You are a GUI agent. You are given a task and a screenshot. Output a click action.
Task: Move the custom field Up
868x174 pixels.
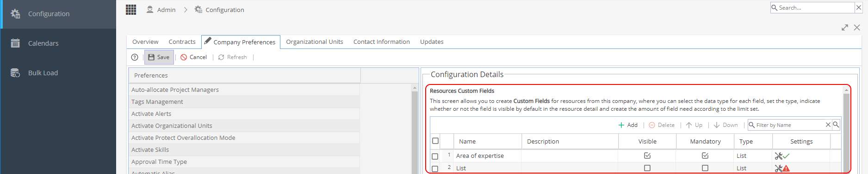(x=694, y=125)
